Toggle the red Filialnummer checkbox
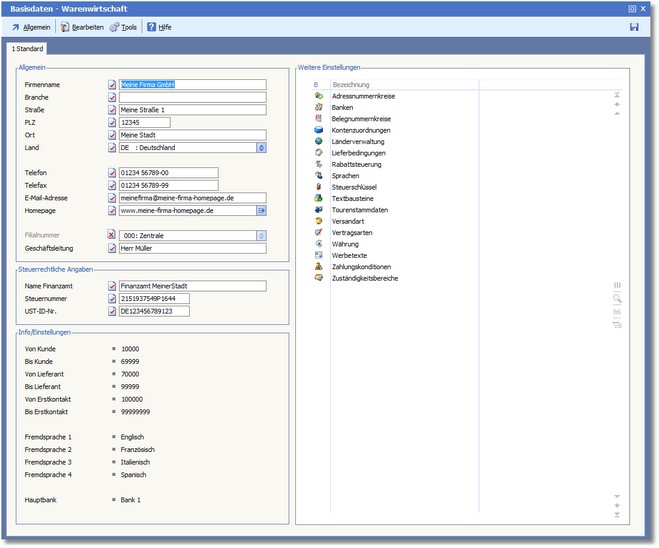This screenshot has height=548, width=659. coord(112,236)
